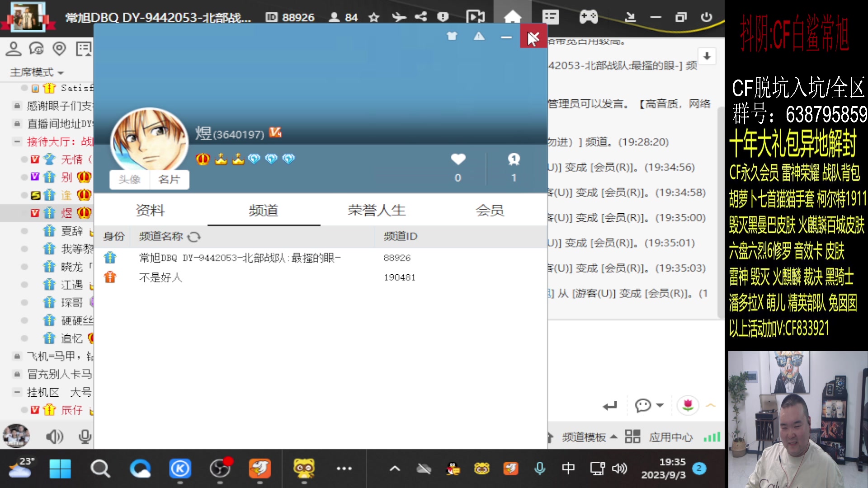Click the airplane icon in title bar

(x=399, y=17)
